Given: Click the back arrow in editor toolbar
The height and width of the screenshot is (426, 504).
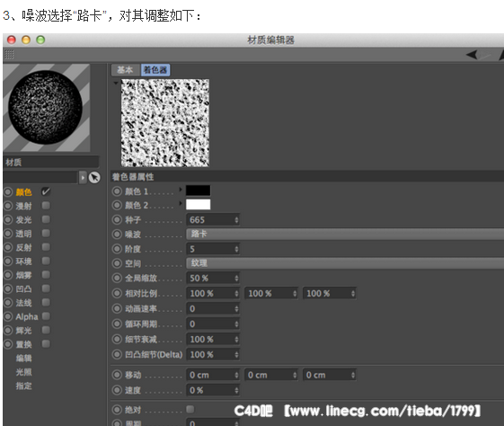Looking at the screenshot, I should 472,55.
